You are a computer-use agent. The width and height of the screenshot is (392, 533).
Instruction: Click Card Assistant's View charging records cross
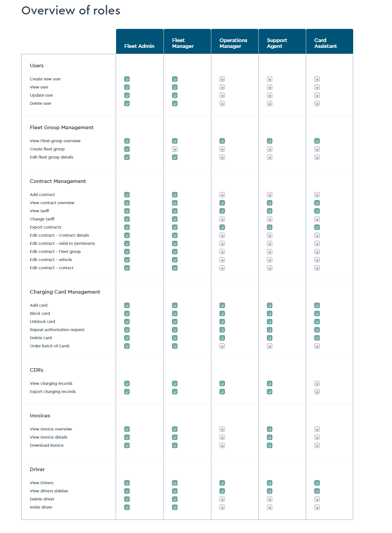click(x=317, y=384)
